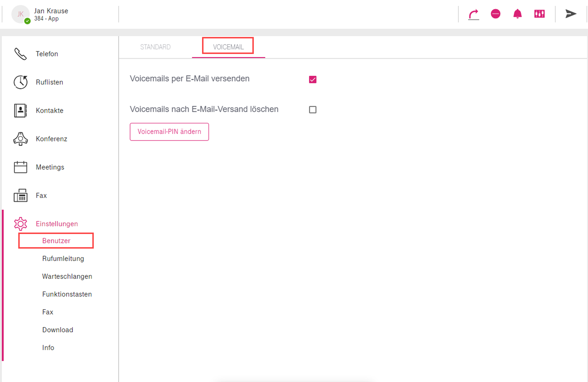Enable Voicemails nach E-Mail-Versand löschen checkbox
The height and width of the screenshot is (382, 588).
[x=313, y=110]
